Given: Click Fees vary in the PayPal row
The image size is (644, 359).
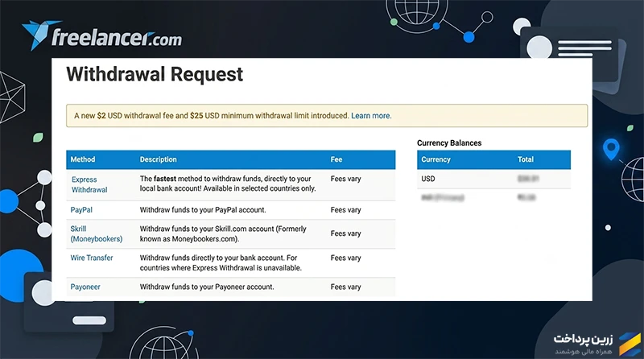Looking at the screenshot, I should click(x=345, y=210).
